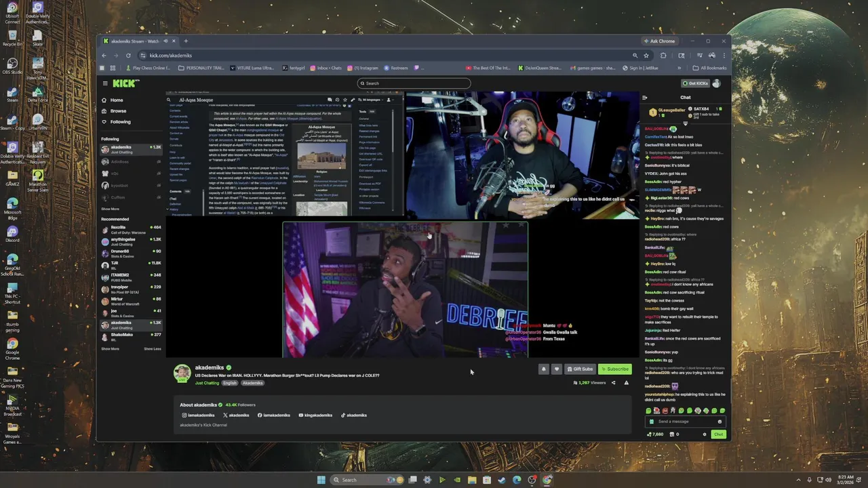Open the user profile avatar menu

click(x=717, y=83)
